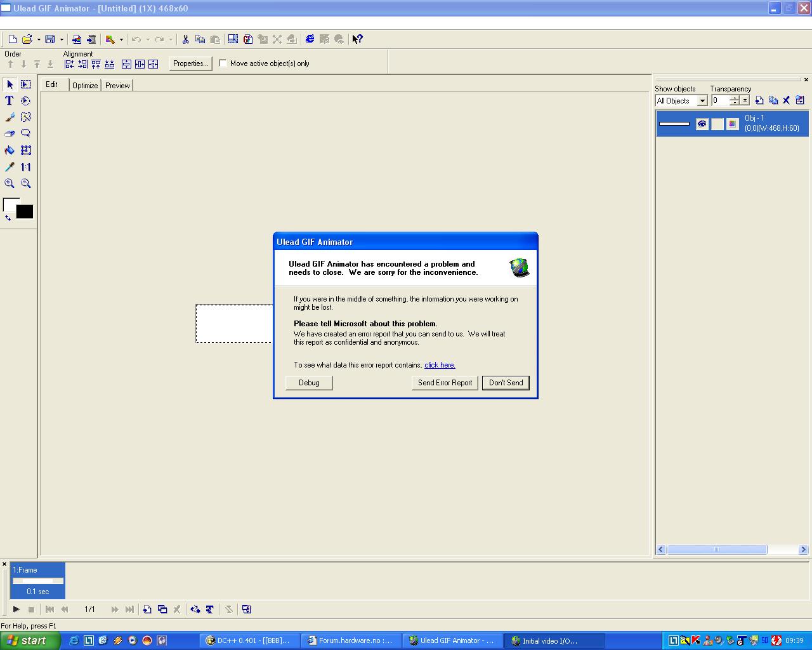Switch to the Optimize tab
The width and height of the screenshot is (812, 650).
(85, 86)
